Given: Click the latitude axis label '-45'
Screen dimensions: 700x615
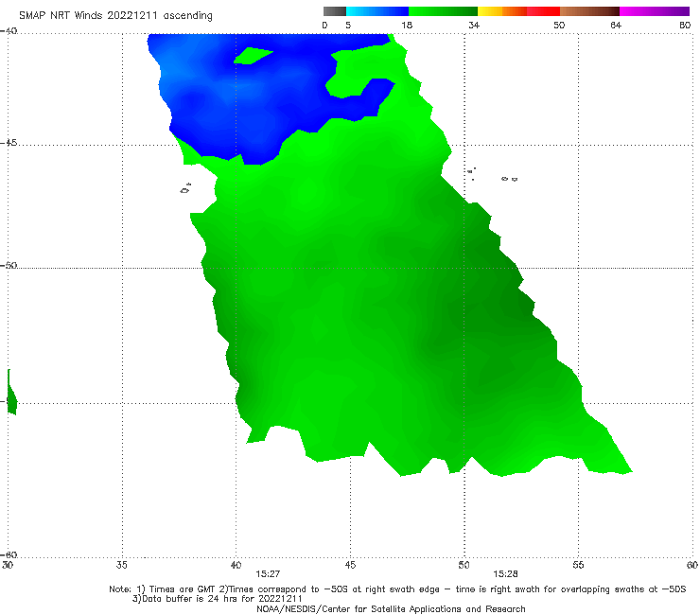Looking at the screenshot, I should coord(9,143).
